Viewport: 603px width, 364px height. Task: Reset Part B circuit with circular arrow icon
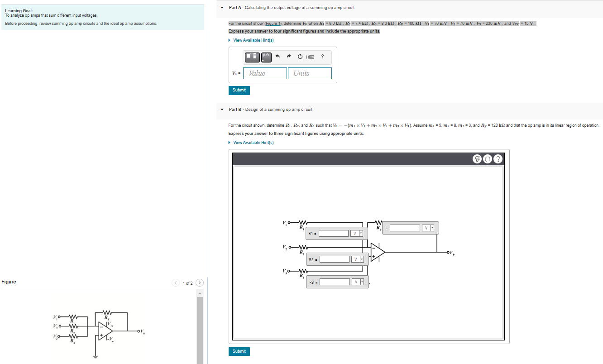pos(488,159)
